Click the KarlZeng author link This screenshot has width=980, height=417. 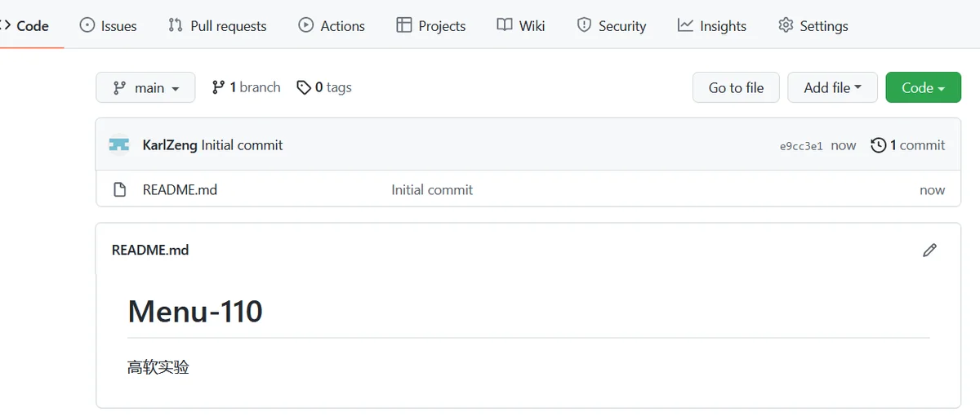tap(170, 145)
